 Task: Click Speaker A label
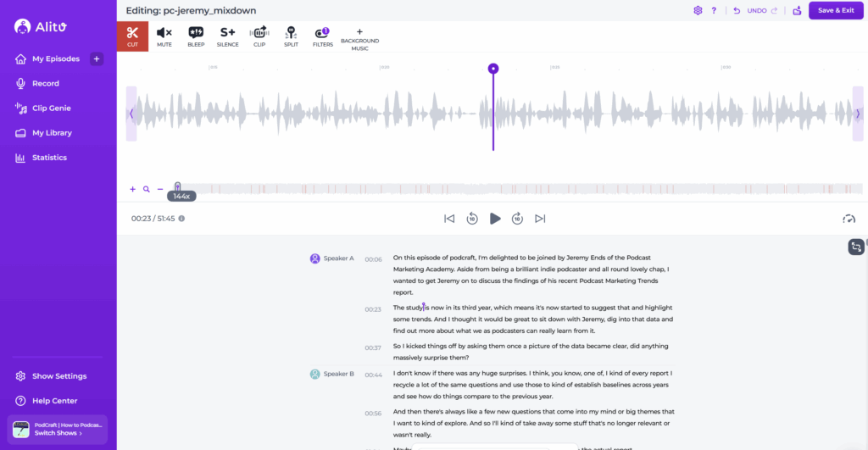[339, 258]
